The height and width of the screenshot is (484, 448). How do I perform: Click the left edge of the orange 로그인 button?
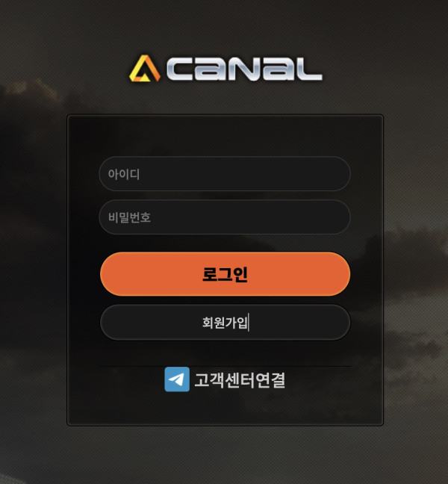click(x=113, y=274)
